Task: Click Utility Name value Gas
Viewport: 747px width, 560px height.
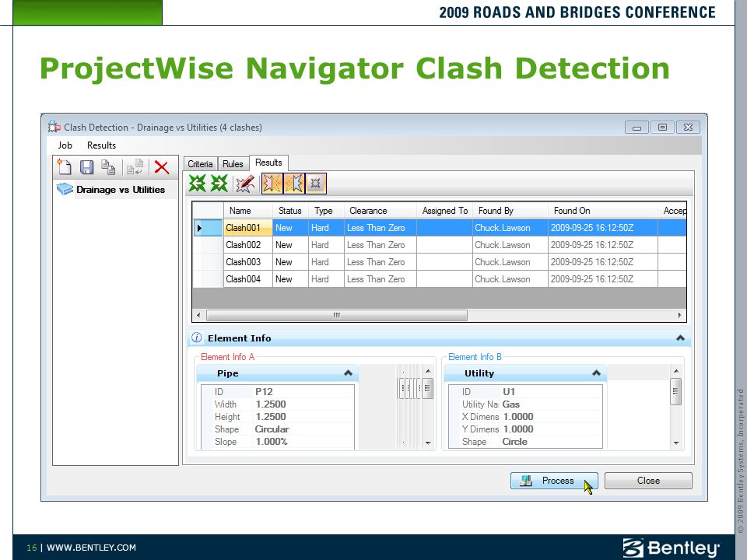Action: coord(510,404)
